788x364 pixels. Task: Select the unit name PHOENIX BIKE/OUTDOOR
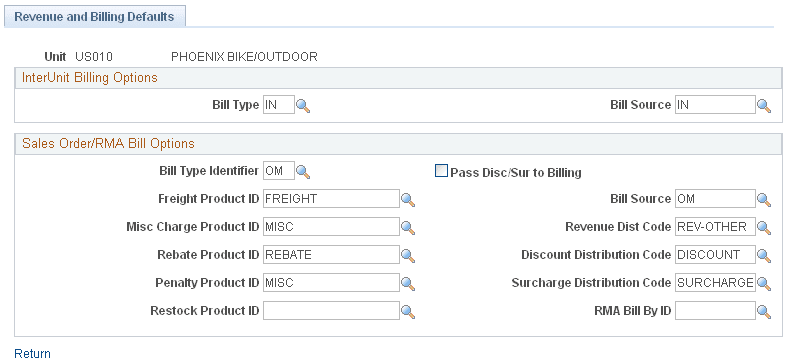[244, 57]
